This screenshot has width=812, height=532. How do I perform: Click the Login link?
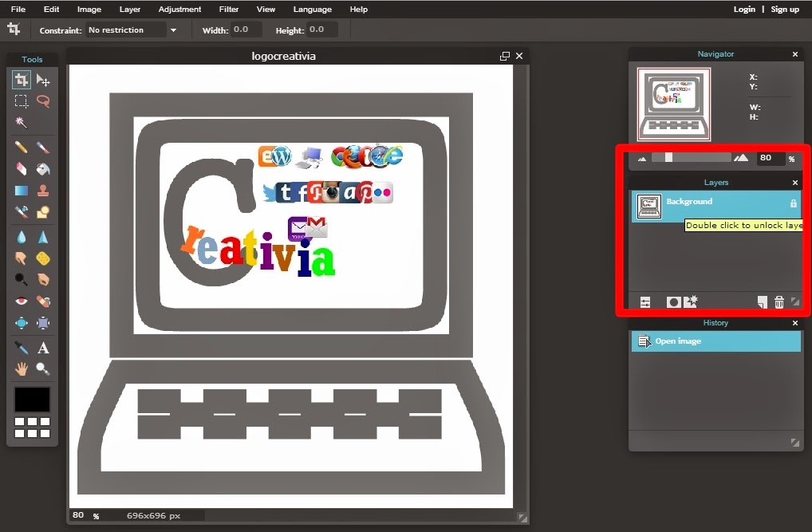click(x=744, y=10)
